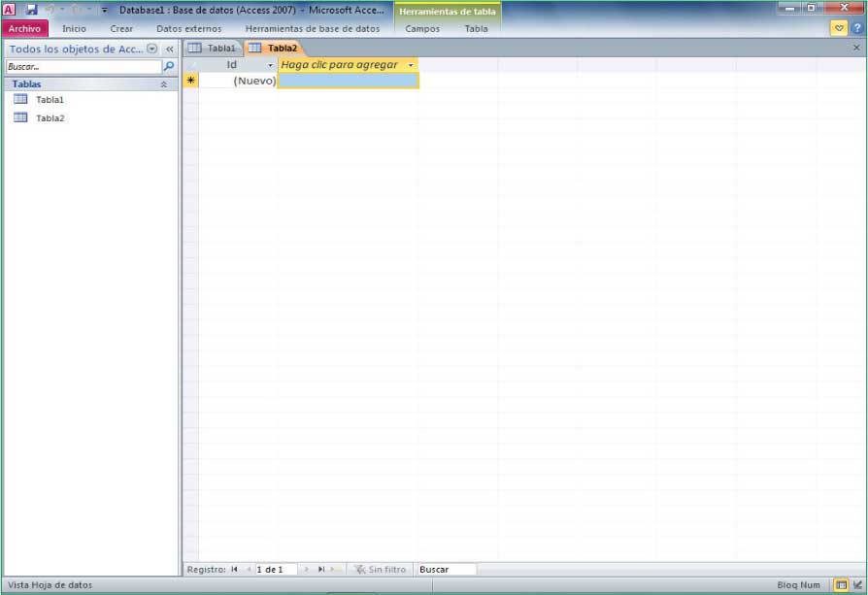The image size is (868, 595).
Task: Open Tabla2 in the navigation pane list
Action: point(50,118)
